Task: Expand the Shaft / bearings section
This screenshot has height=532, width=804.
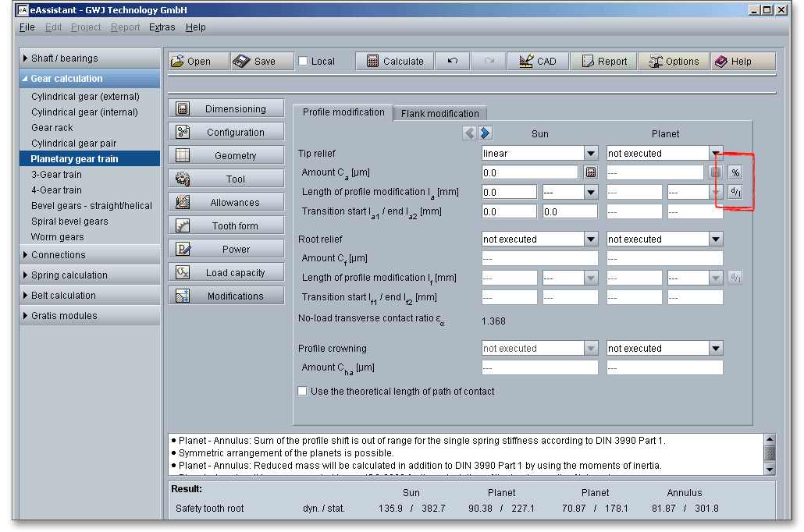Action: pyautogui.click(x=64, y=59)
